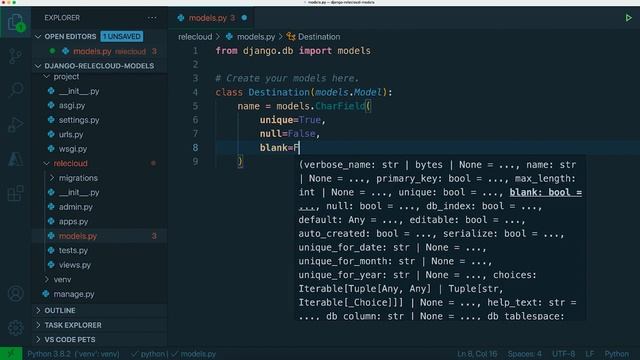The image size is (640, 360).
Task: Change language mode Python in status bar
Action: 616,354
